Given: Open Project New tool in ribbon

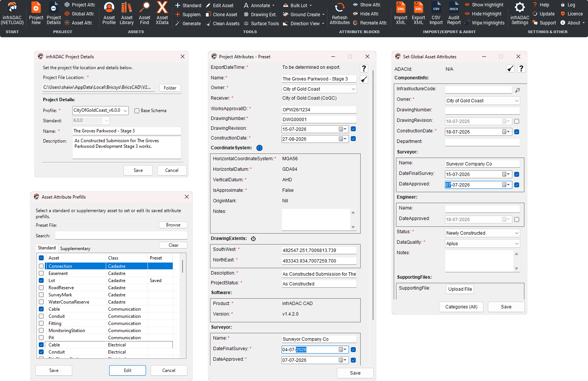Looking at the screenshot, I should [36, 13].
